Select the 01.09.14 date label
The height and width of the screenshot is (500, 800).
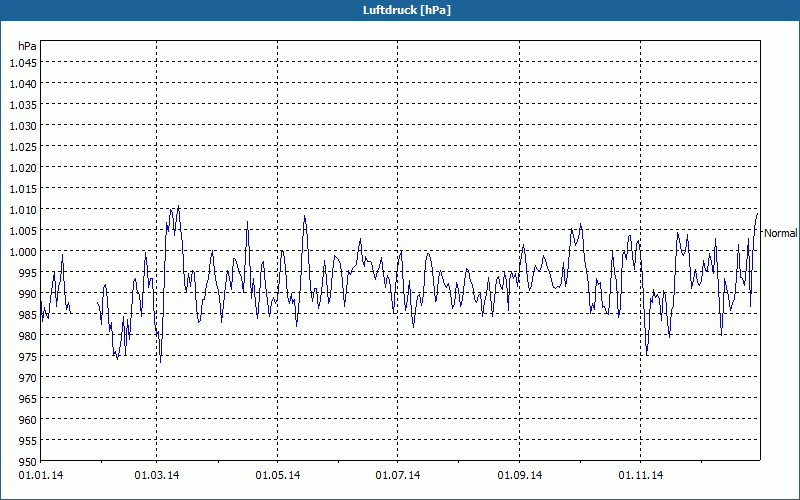[519, 476]
